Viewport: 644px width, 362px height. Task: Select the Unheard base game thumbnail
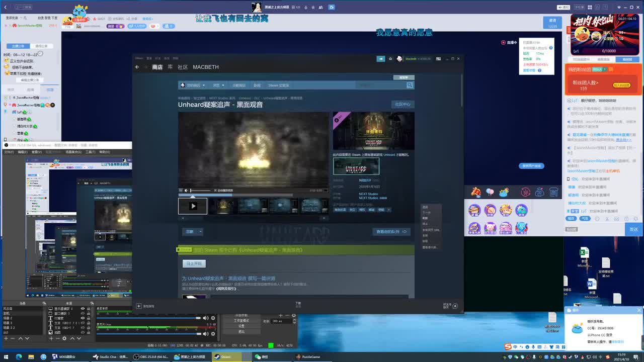356,166
